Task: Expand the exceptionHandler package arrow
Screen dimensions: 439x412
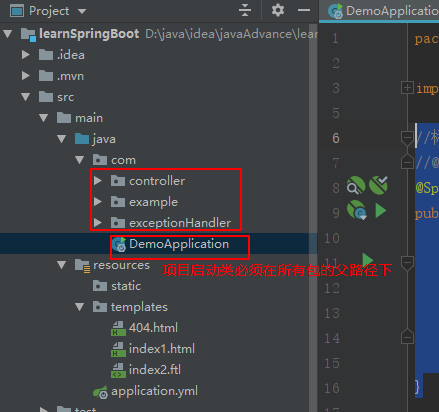Action: tap(98, 223)
